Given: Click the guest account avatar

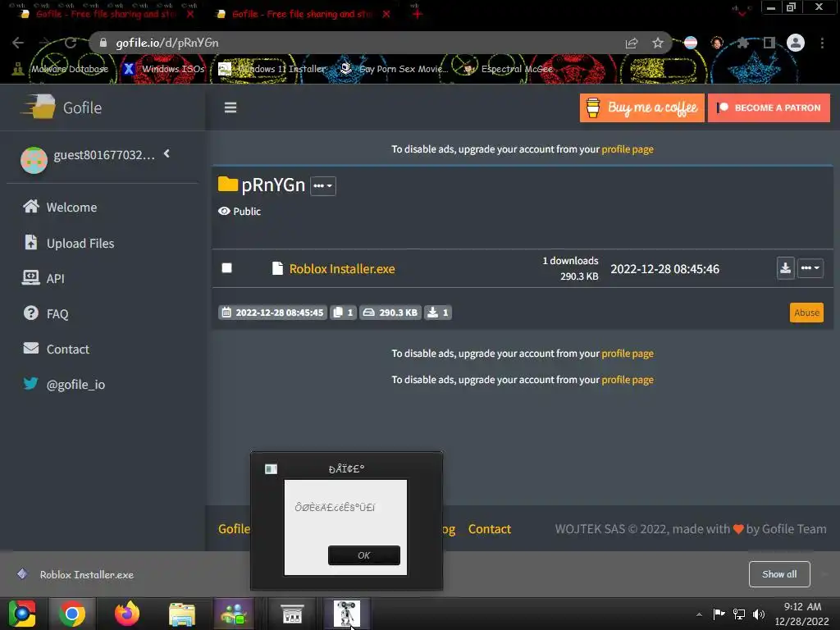Looking at the screenshot, I should (34, 160).
